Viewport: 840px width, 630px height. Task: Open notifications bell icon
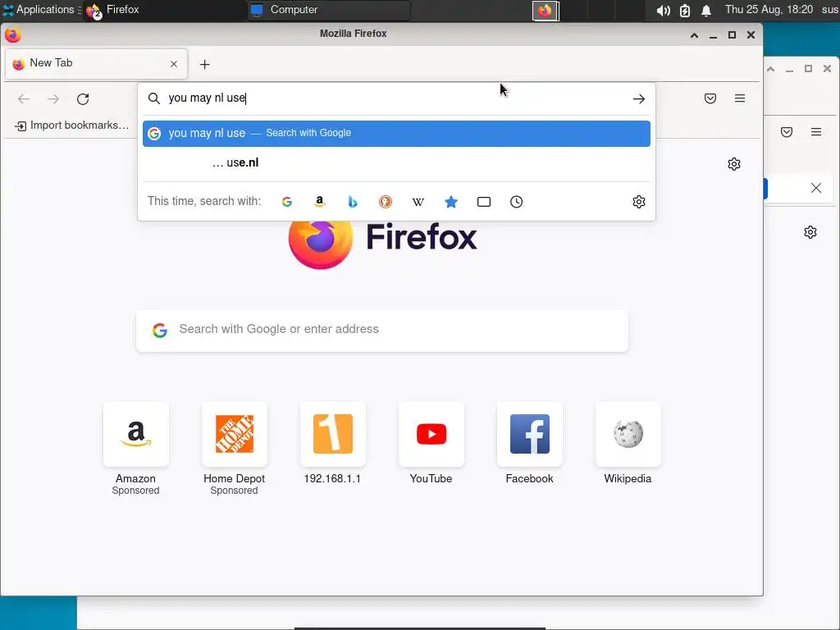[x=706, y=10]
